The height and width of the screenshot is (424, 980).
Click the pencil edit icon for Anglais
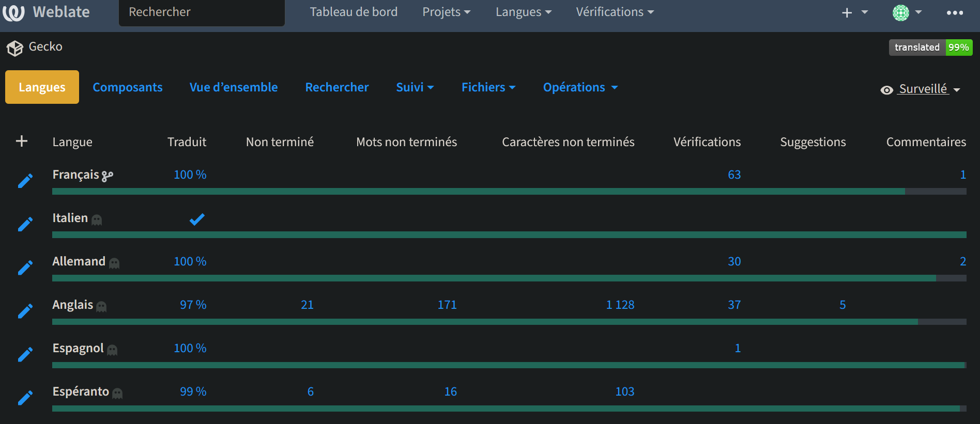point(25,311)
